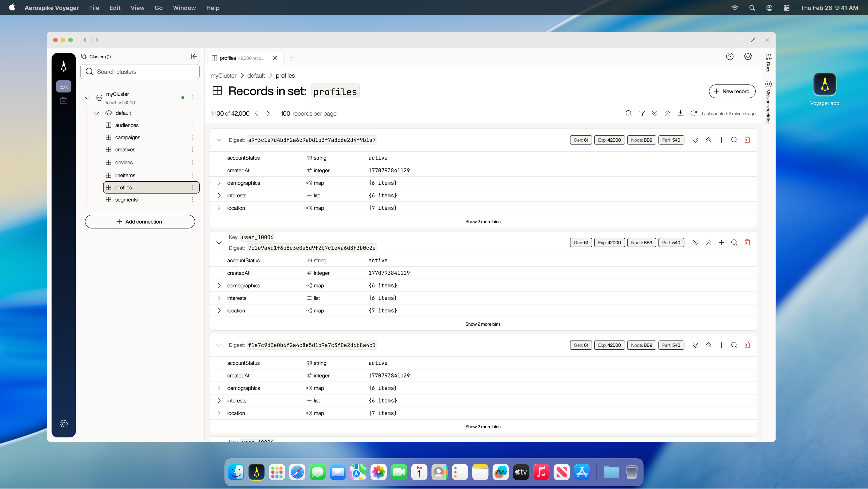Image resolution: width=868 pixels, height=489 pixels.
Task: Focus the Search clusters field
Action: click(x=140, y=71)
